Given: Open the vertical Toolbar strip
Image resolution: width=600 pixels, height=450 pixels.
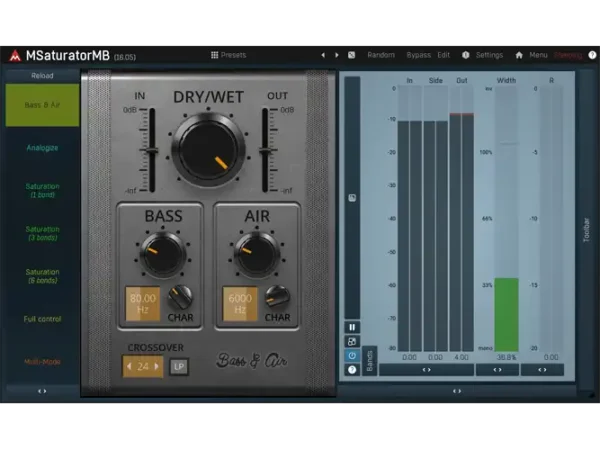Looking at the screenshot, I should (x=586, y=230).
